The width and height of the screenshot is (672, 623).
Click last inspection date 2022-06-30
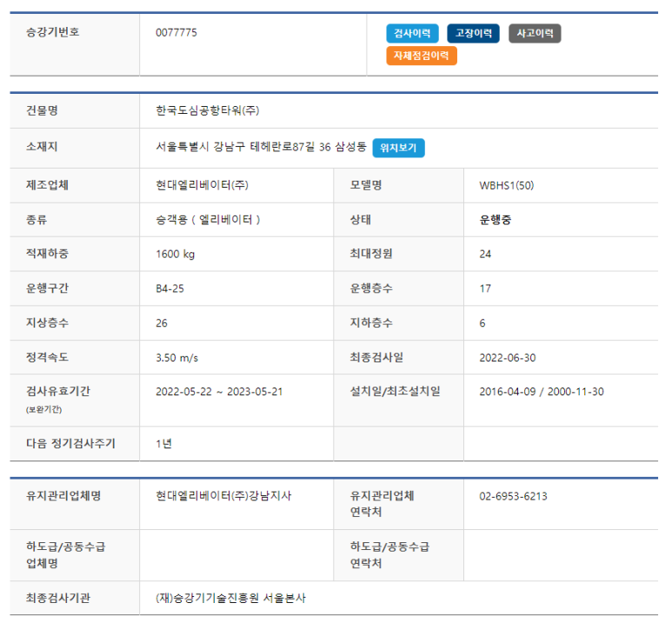click(508, 358)
